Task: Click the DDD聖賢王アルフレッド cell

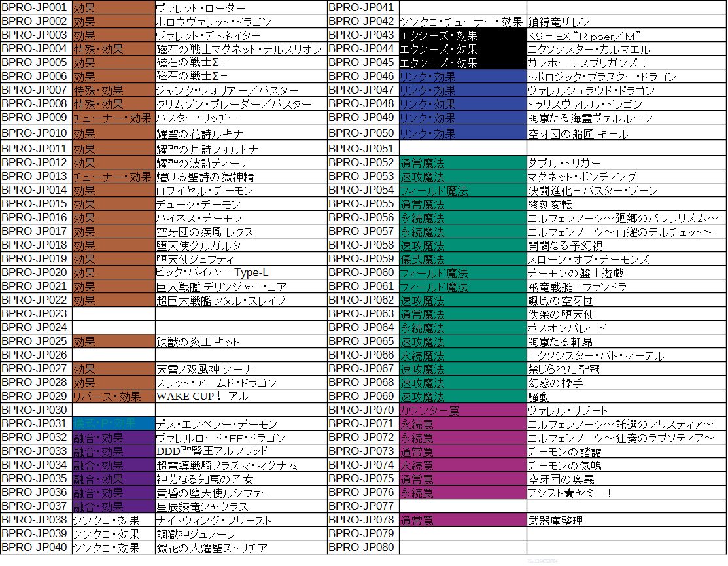Action: point(241,451)
